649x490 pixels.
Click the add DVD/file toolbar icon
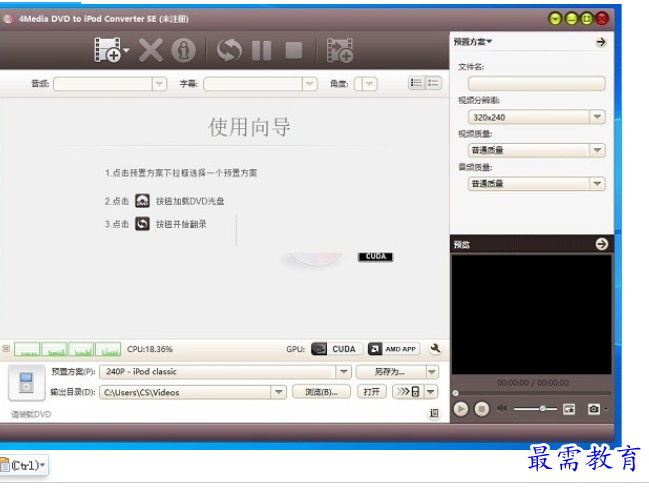pos(108,50)
